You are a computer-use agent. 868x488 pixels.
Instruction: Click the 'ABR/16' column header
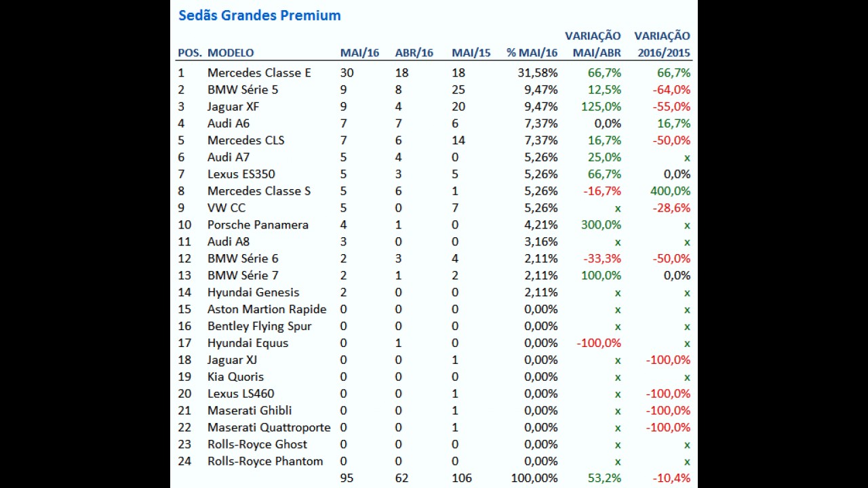coord(414,53)
